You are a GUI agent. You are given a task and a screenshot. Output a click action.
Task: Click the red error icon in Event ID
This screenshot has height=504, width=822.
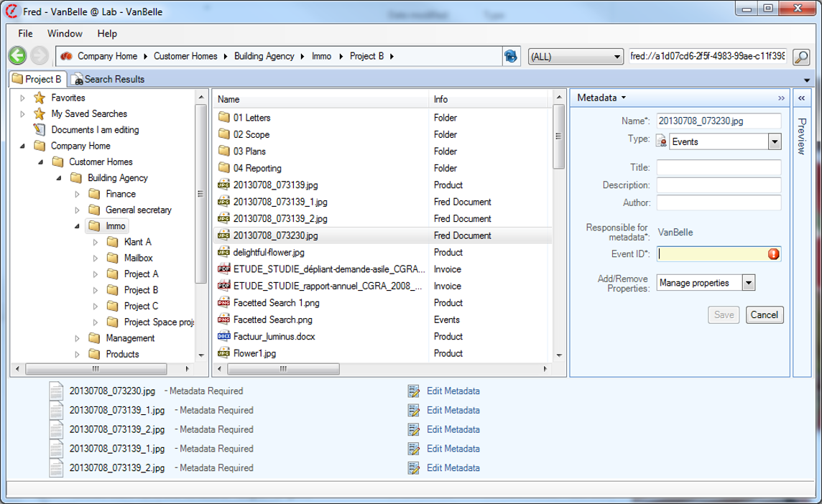tap(773, 253)
